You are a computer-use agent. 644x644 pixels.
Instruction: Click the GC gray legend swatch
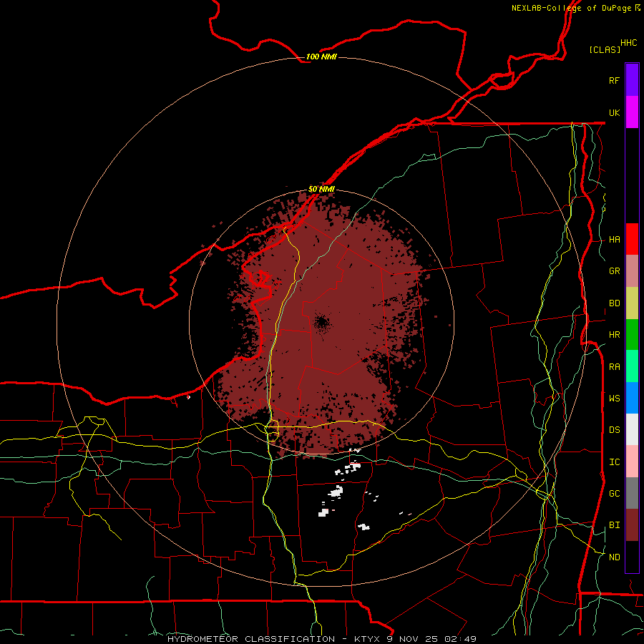point(632,493)
